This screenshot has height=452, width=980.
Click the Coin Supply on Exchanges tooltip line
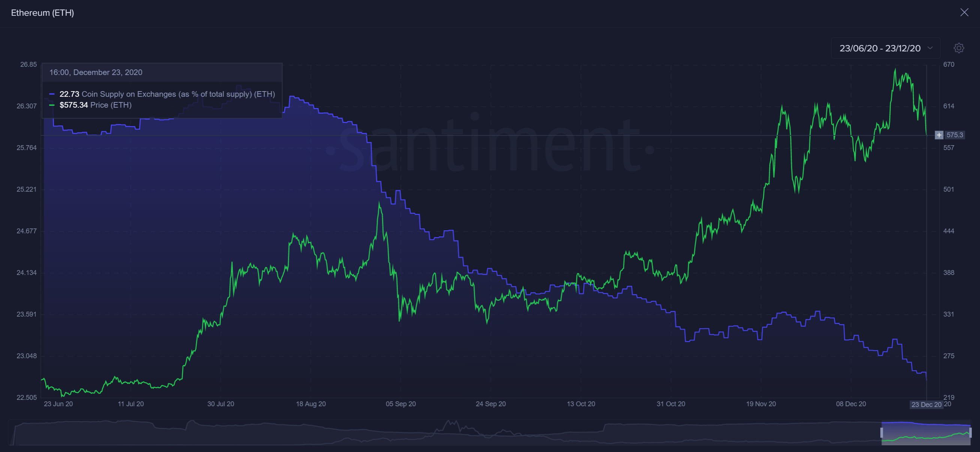coord(162,94)
